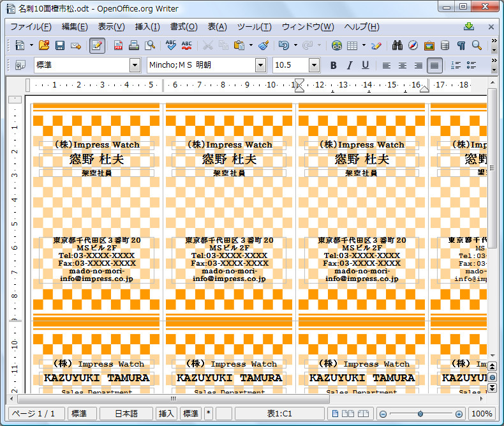Select single page view layout icon
The height and width of the screenshot is (426, 504).
click(335, 414)
